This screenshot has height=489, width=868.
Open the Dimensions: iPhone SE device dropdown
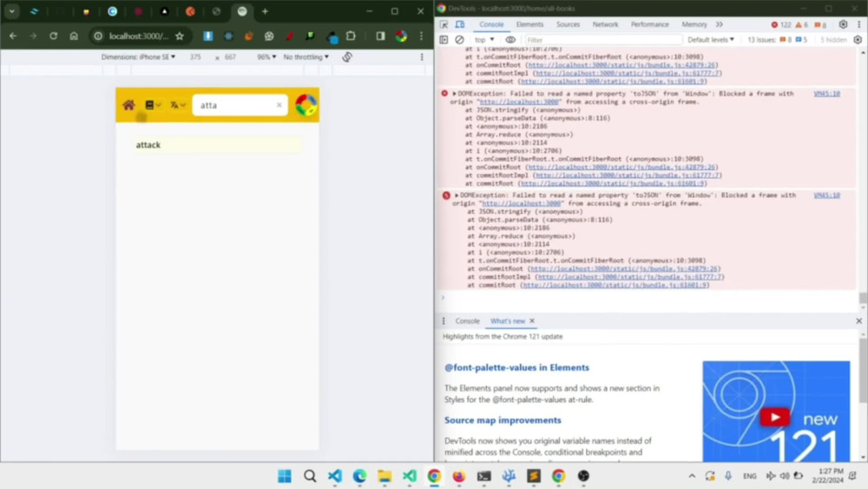click(x=138, y=57)
